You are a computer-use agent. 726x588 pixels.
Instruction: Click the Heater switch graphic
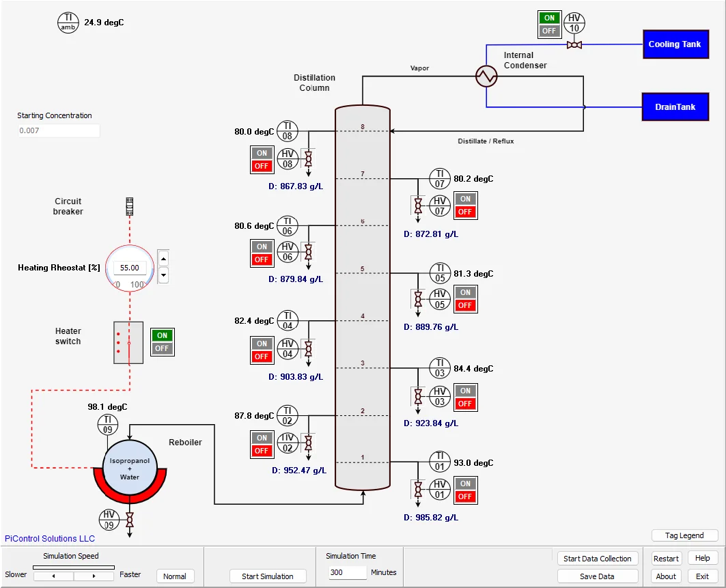tap(128, 342)
